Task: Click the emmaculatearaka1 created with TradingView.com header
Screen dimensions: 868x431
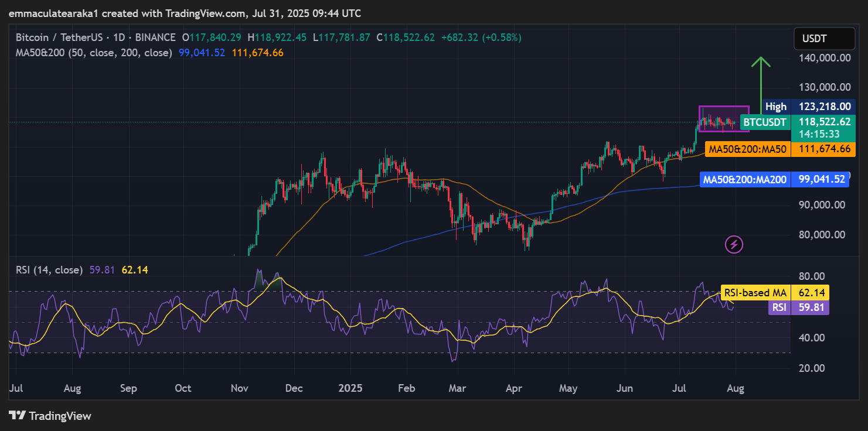Action: 185,13
